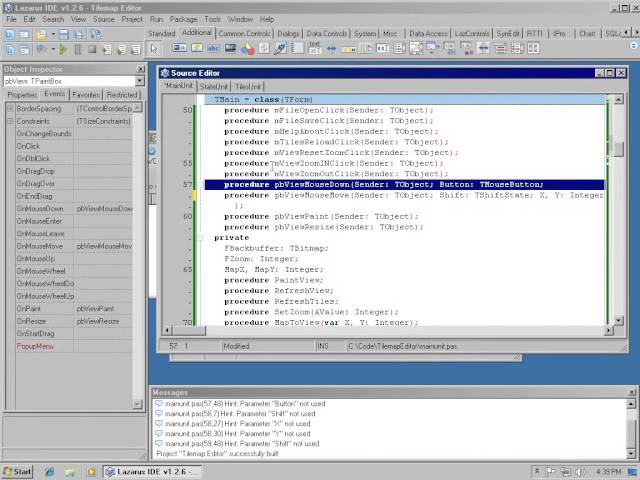Open the Windows Start menu
The width and height of the screenshot is (640, 480).
click(x=17, y=472)
